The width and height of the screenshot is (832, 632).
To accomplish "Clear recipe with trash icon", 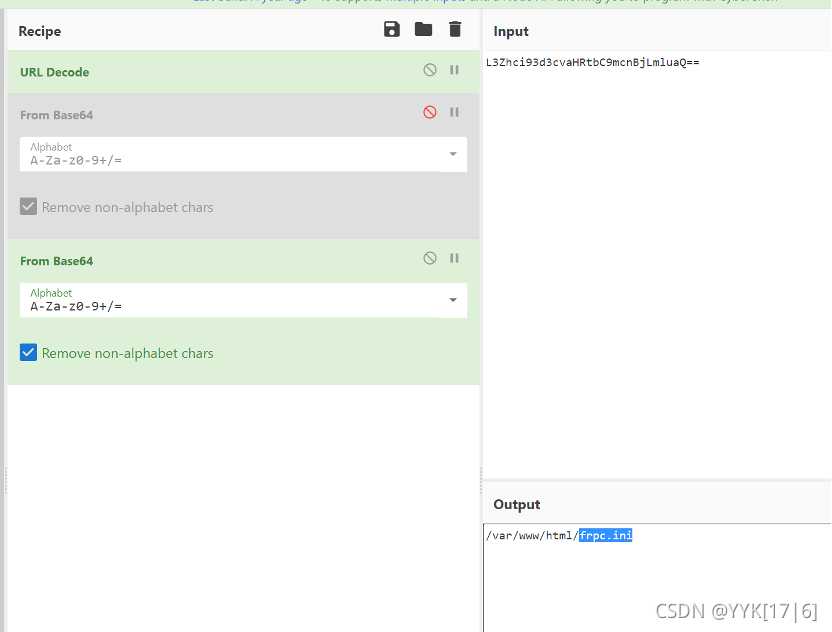I will pos(455,29).
